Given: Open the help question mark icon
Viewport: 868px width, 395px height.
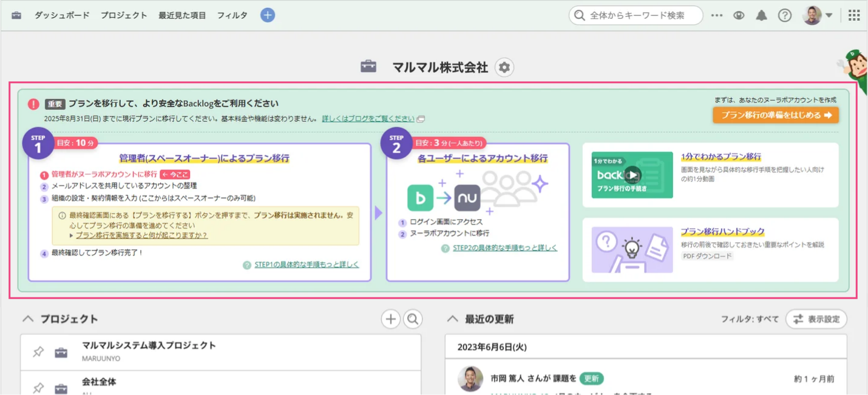Looking at the screenshot, I should [x=785, y=16].
